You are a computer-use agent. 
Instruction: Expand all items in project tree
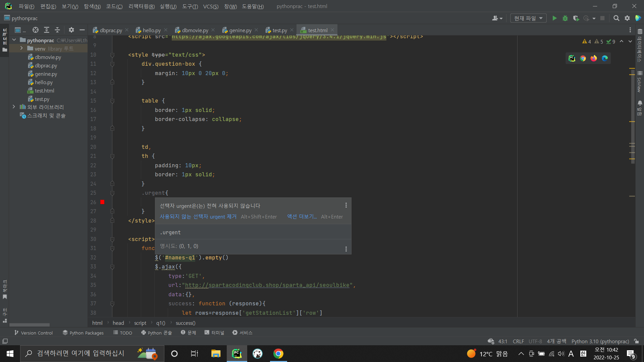pos(47,30)
